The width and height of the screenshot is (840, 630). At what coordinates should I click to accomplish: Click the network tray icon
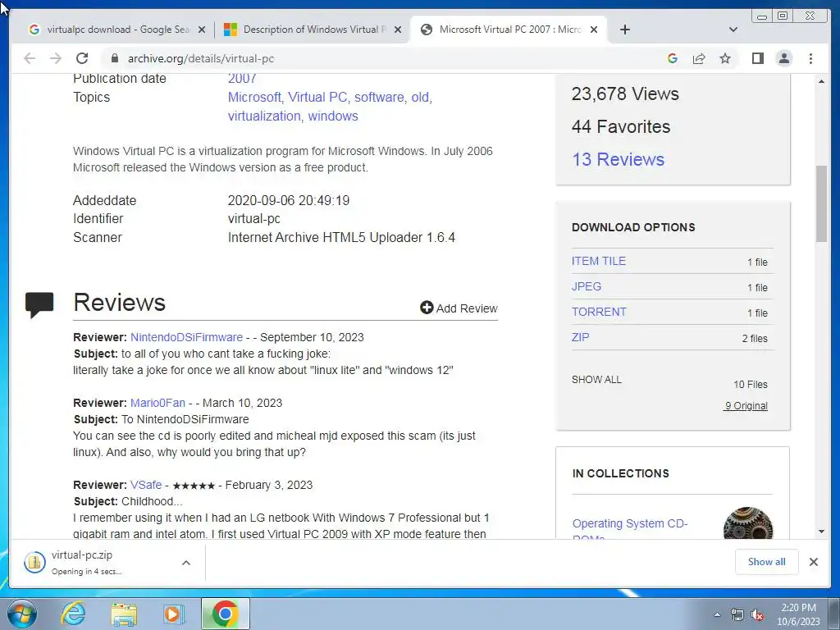coord(737,615)
